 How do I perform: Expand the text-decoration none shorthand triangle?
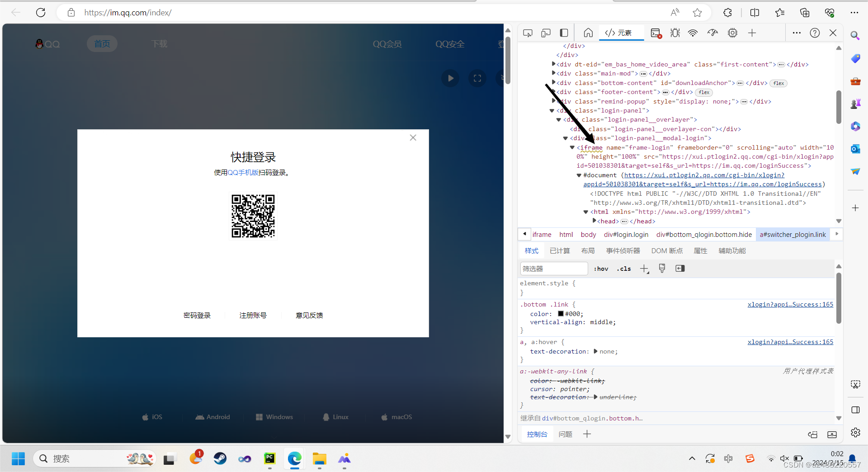(x=595, y=351)
